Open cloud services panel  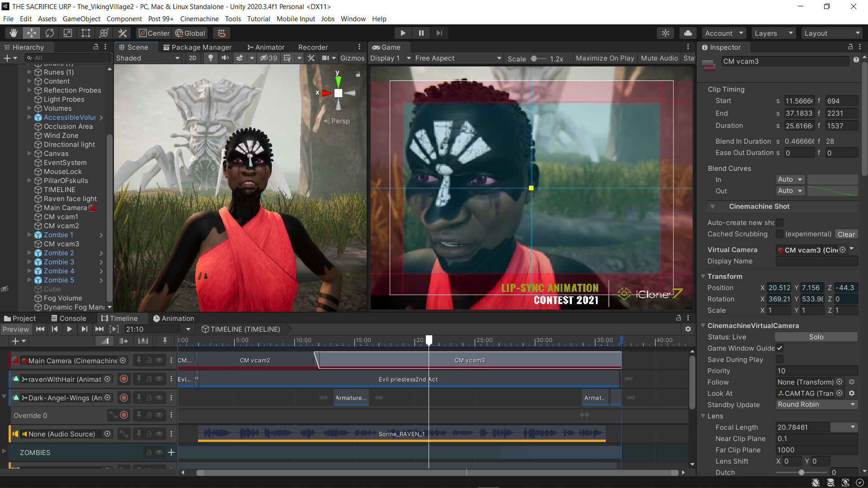(x=688, y=33)
